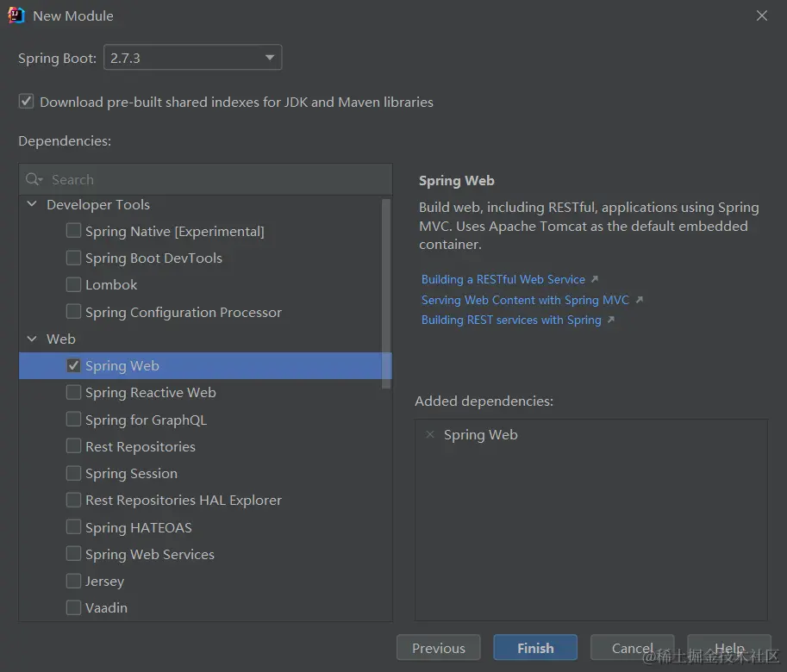Select Spring Reactive Web in list
The height and width of the screenshot is (672, 787).
[150, 392]
